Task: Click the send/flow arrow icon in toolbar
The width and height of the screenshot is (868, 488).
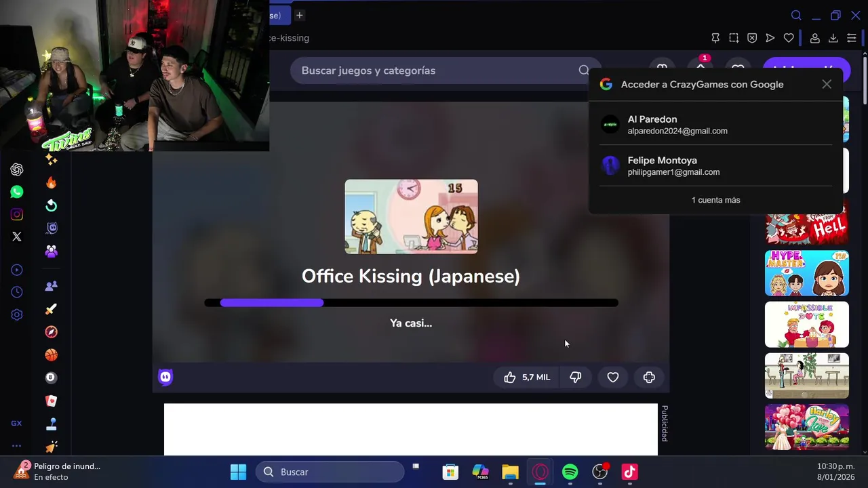Action: pos(770,38)
